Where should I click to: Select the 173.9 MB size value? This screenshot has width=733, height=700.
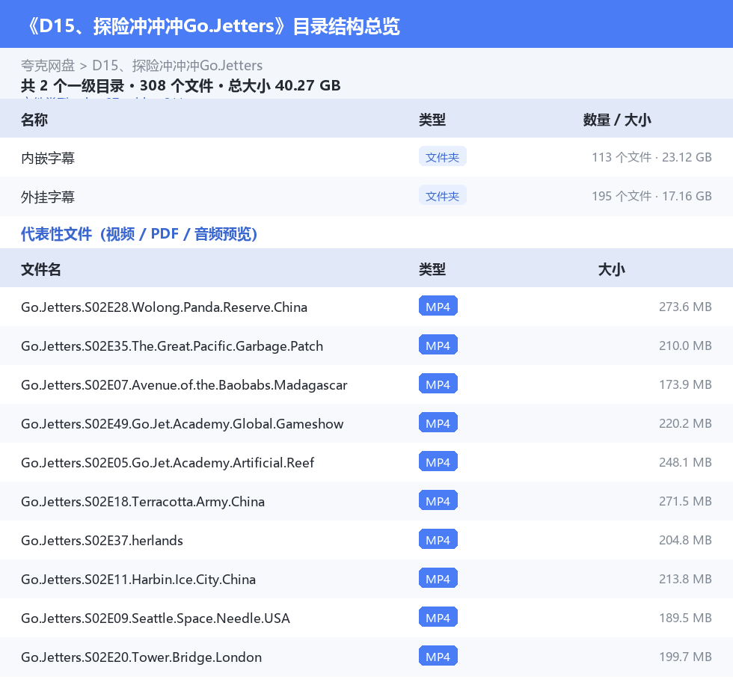pyautogui.click(x=685, y=384)
